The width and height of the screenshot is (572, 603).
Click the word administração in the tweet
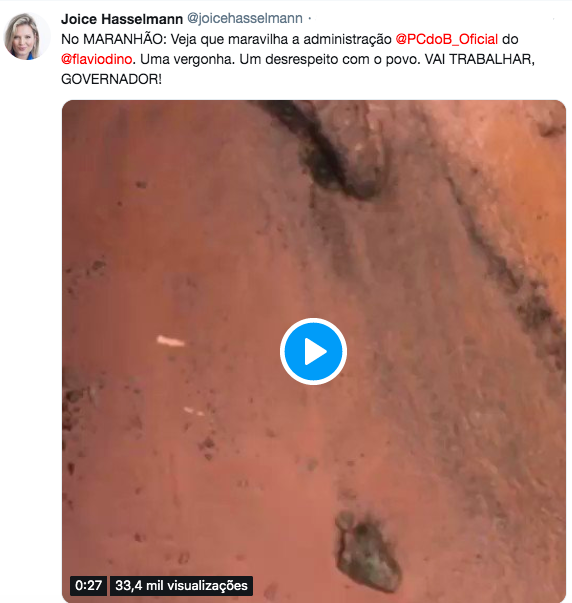tap(347, 39)
